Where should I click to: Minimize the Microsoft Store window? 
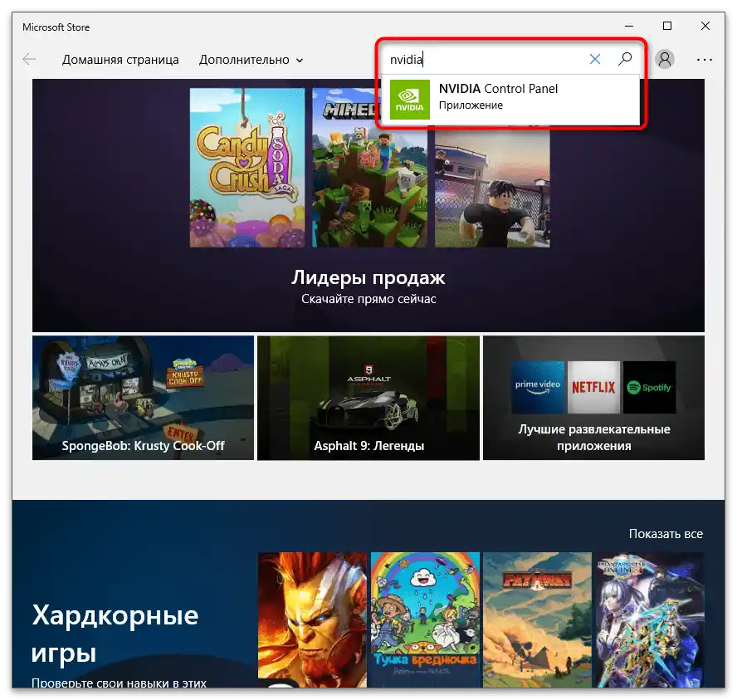pyautogui.click(x=629, y=26)
